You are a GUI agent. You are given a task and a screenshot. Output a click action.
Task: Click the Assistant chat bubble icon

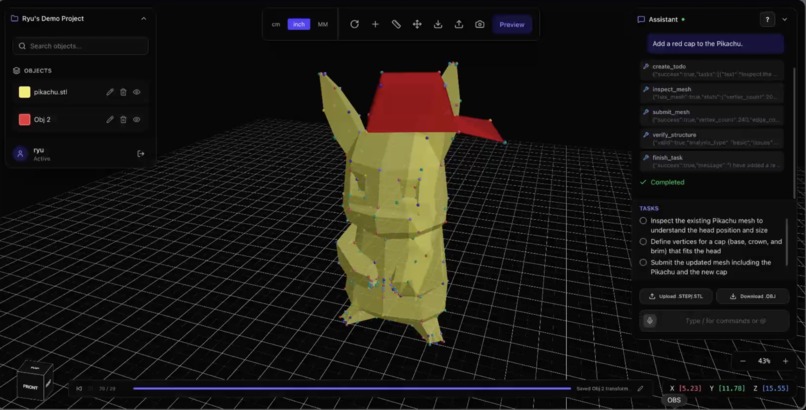[641, 20]
